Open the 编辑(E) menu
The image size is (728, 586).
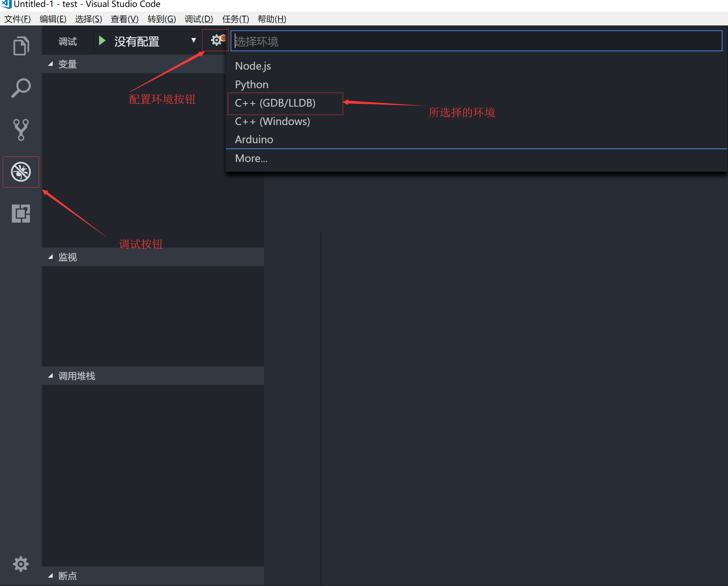pyautogui.click(x=53, y=19)
